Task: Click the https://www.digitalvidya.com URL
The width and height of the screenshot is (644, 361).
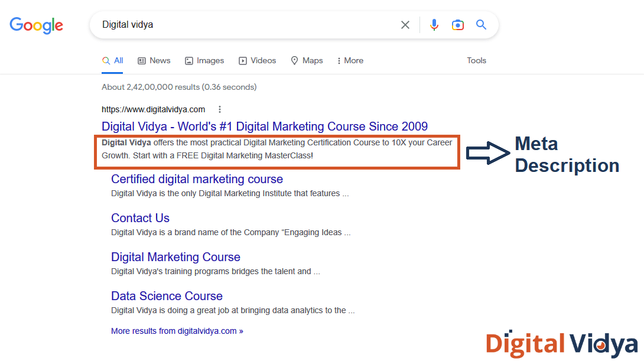Action: (153, 109)
